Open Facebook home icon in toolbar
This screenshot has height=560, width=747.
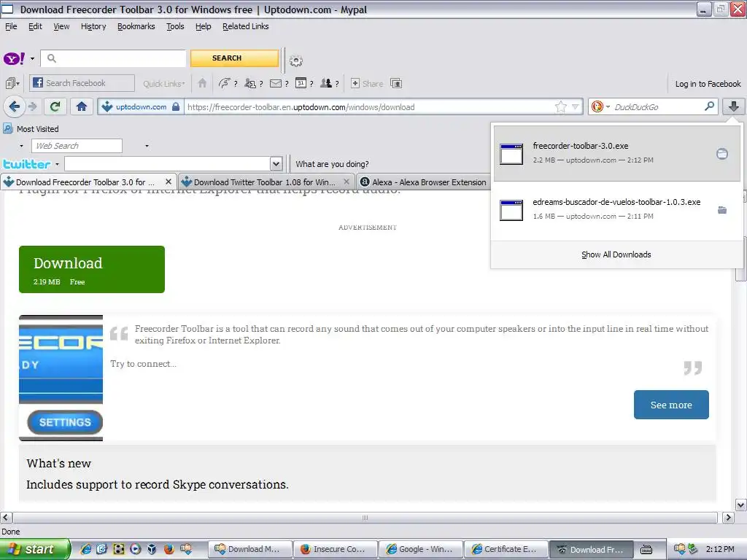tap(202, 83)
